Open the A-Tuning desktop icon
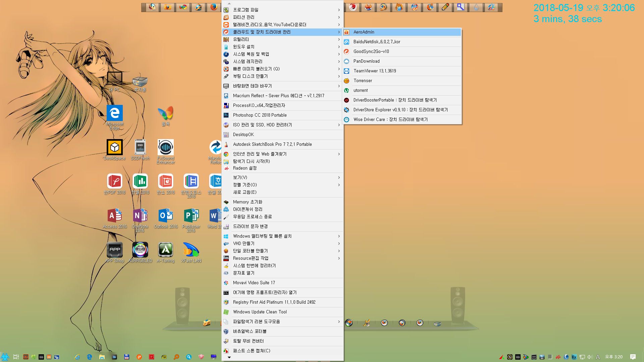 point(166,252)
